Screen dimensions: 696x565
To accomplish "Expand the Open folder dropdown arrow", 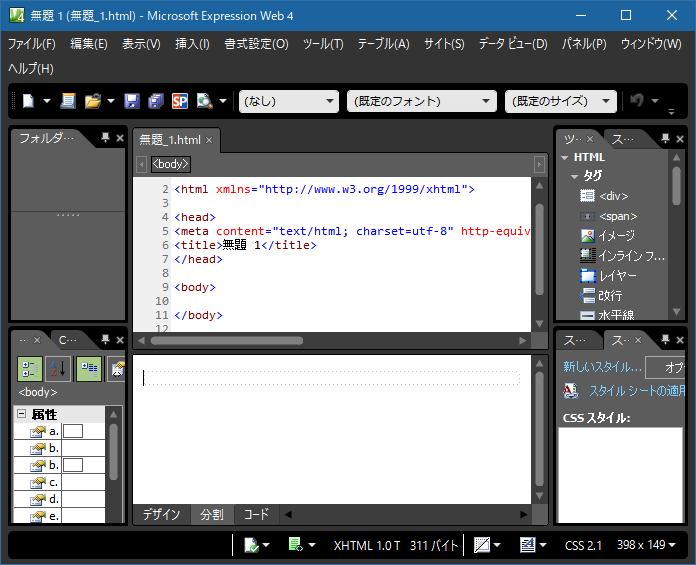I will click(111, 101).
